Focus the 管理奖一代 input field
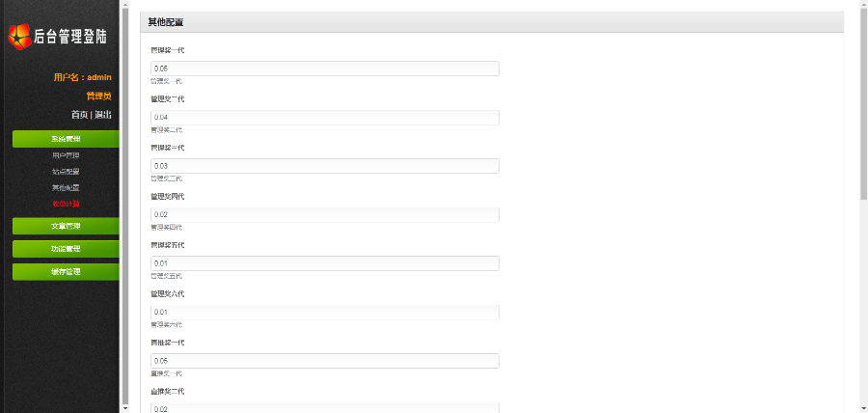Viewport: 868px width, 413px height. [x=324, y=69]
